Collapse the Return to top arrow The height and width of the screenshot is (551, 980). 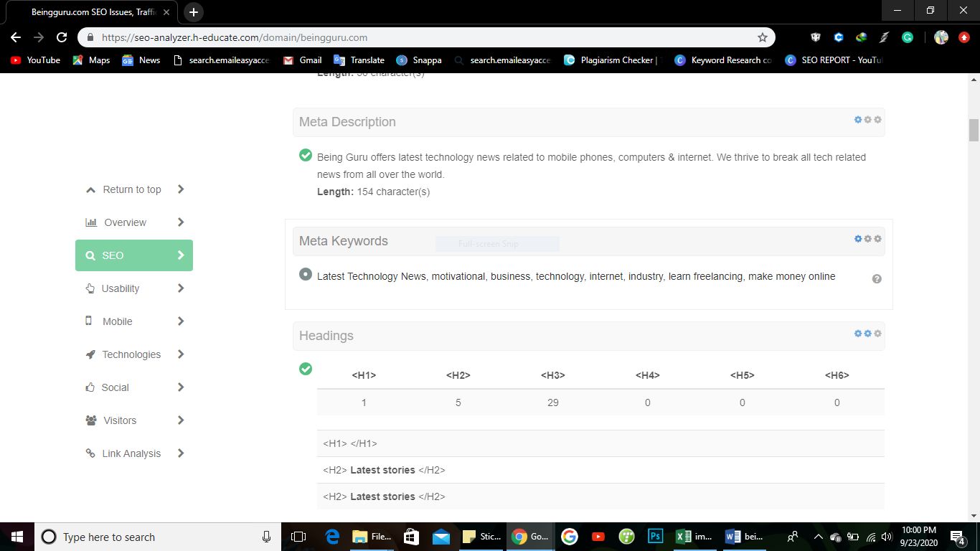pyautogui.click(x=90, y=189)
